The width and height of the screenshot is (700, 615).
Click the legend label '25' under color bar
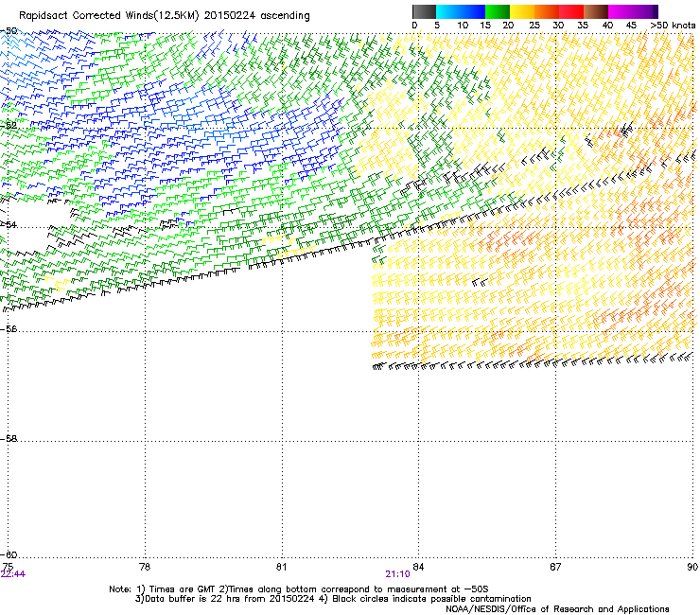pyautogui.click(x=534, y=26)
